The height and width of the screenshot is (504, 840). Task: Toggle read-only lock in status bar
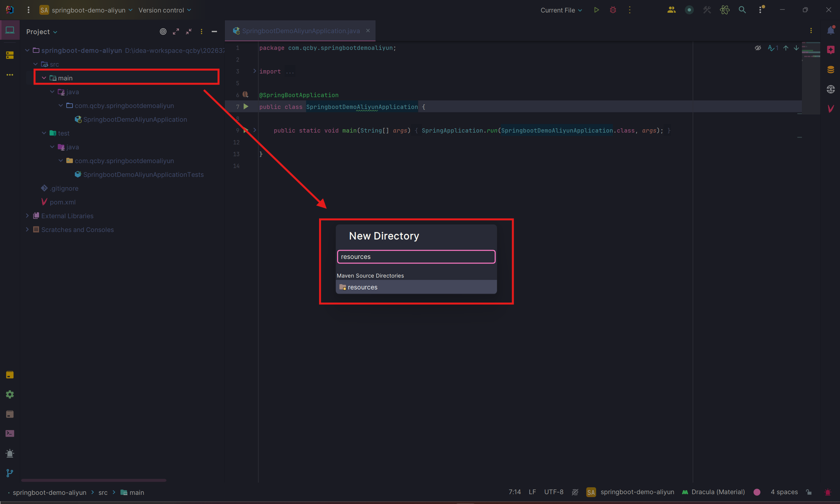point(809,492)
